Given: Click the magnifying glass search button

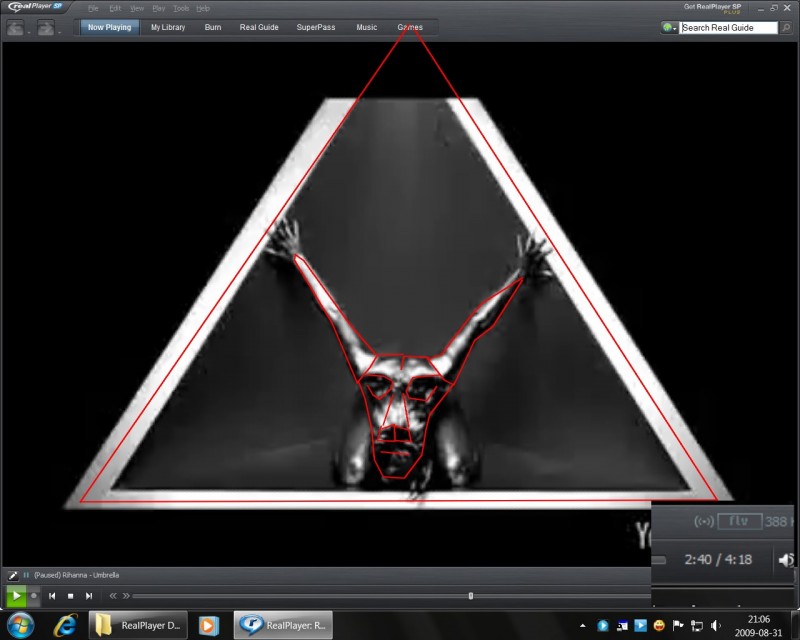Looking at the screenshot, I should pos(786,28).
